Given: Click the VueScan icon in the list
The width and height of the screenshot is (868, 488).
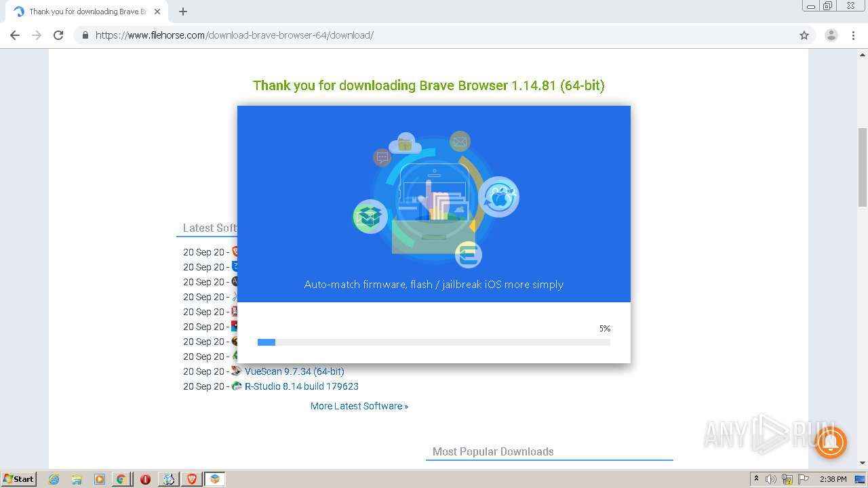Looking at the screenshot, I should click(237, 371).
